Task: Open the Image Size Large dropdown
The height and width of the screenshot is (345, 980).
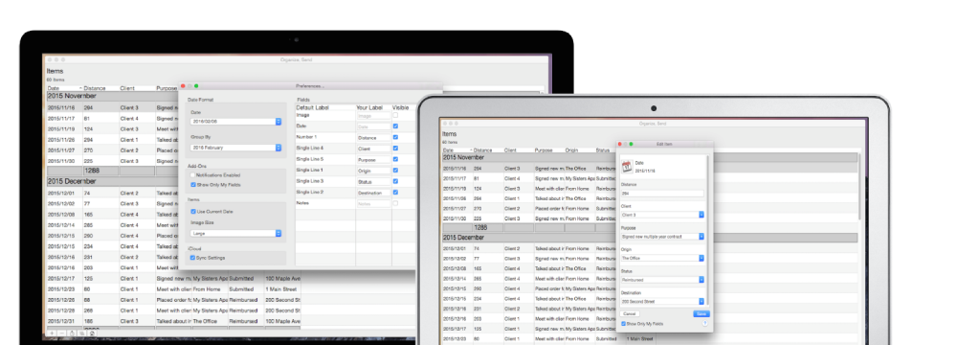Action: click(236, 233)
